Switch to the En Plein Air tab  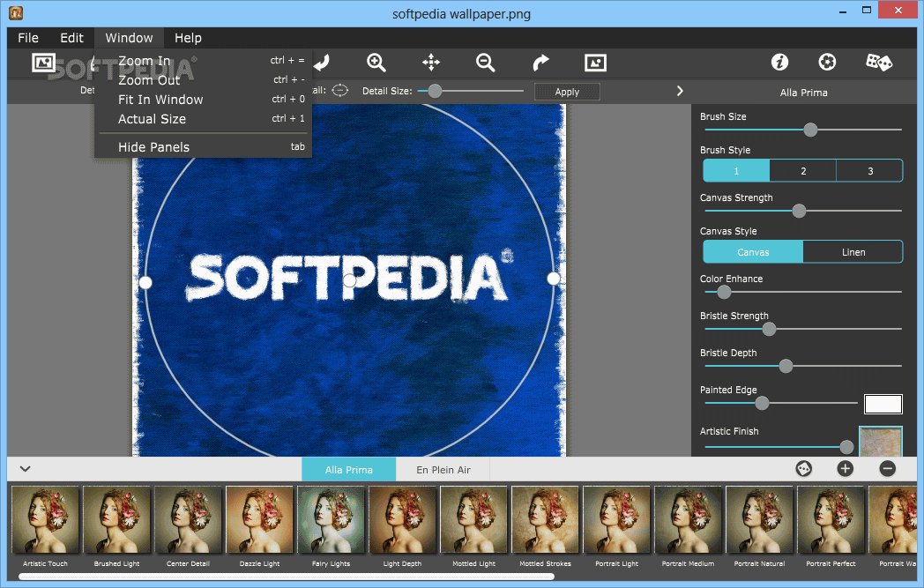coord(443,470)
